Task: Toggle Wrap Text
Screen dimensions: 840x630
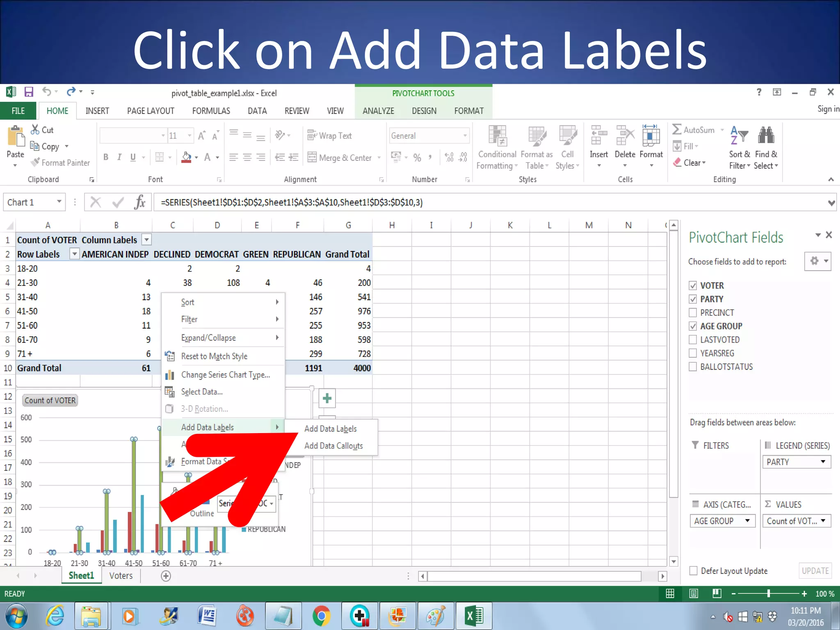Action: (x=330, y=136)
